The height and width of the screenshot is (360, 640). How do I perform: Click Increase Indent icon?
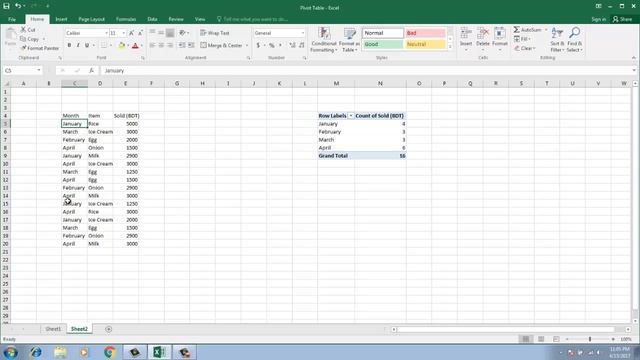(191, 45)
